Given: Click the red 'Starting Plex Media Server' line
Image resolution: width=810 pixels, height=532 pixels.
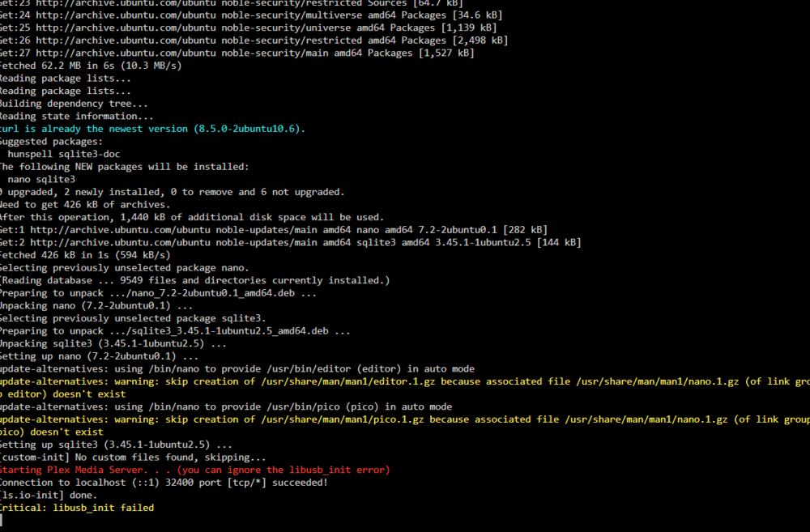Looking at the screenshot, I should tap(194, 470).
